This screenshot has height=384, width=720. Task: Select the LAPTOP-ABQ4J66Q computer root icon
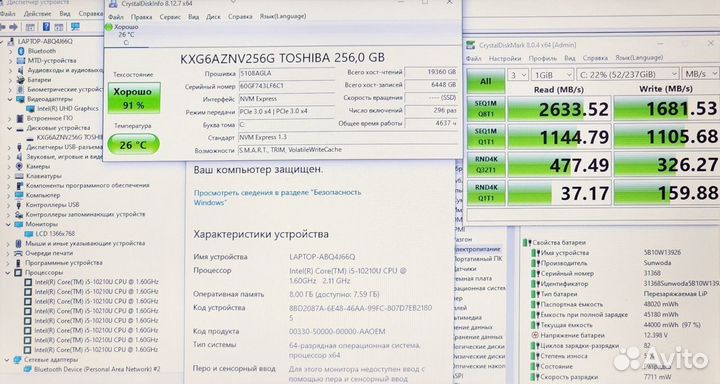click(x=11, y=41)
